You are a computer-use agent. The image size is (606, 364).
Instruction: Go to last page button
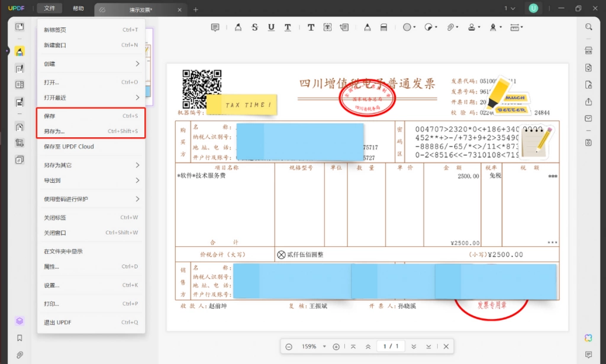(428, 347)
